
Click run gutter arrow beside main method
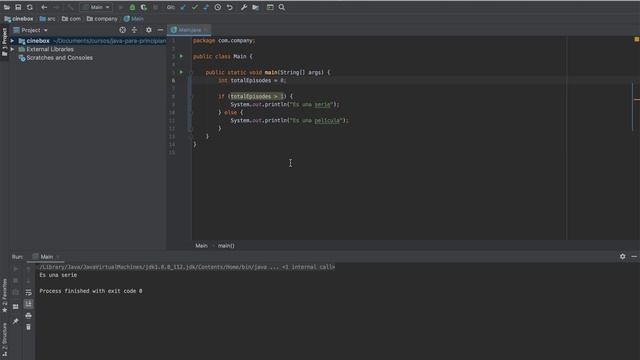181,72
